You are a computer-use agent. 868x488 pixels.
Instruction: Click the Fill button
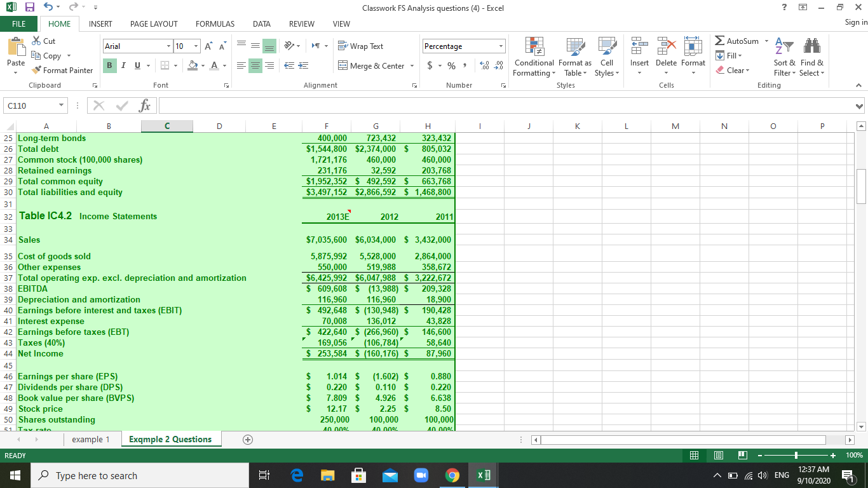click(x=728, y=56)
